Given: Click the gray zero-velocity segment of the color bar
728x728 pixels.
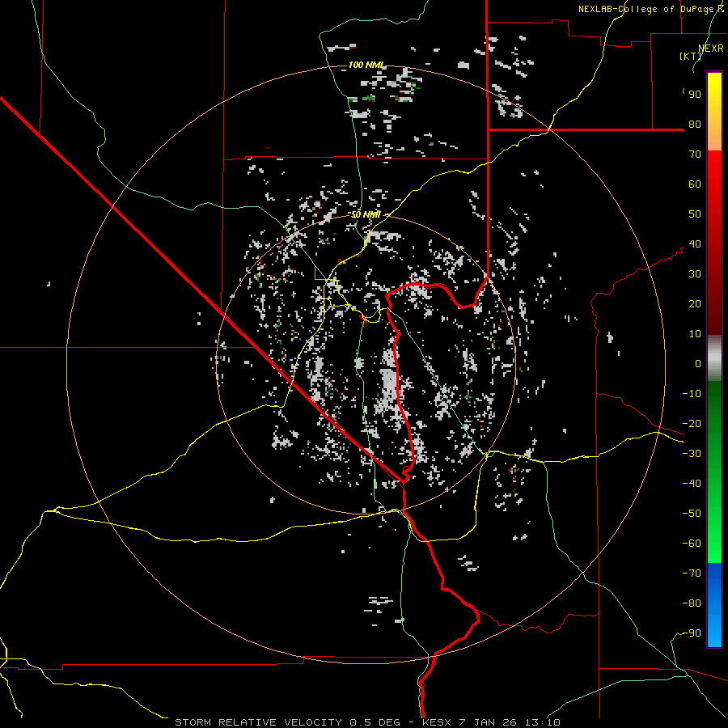Looking at the screenshot, I should click(x=714, y=358).
